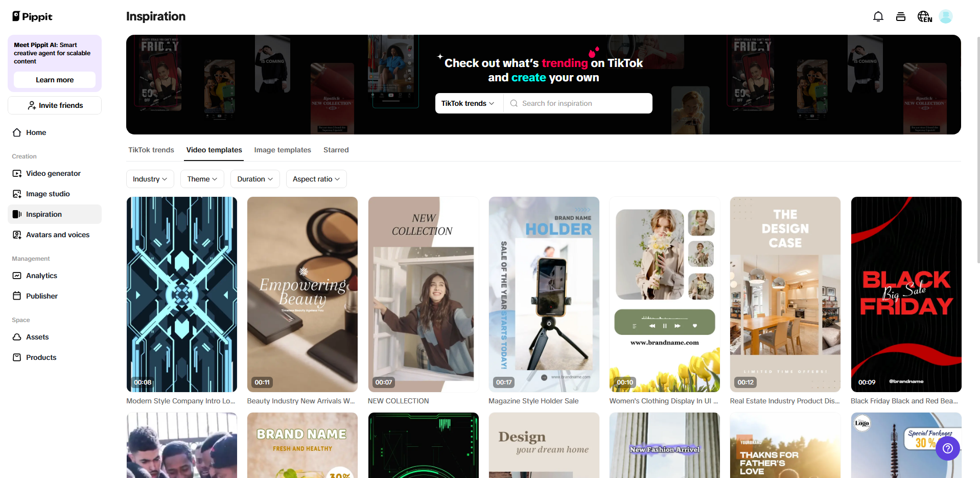The image size is (980, 478).
Task: Open the help question mark button
Action: point(948,448)
